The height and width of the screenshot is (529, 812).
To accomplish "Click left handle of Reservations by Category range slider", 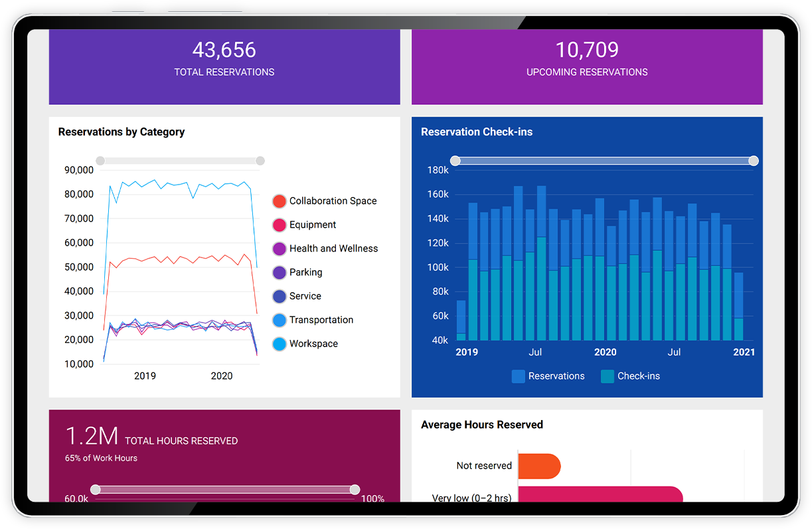I will click(100, 161).
